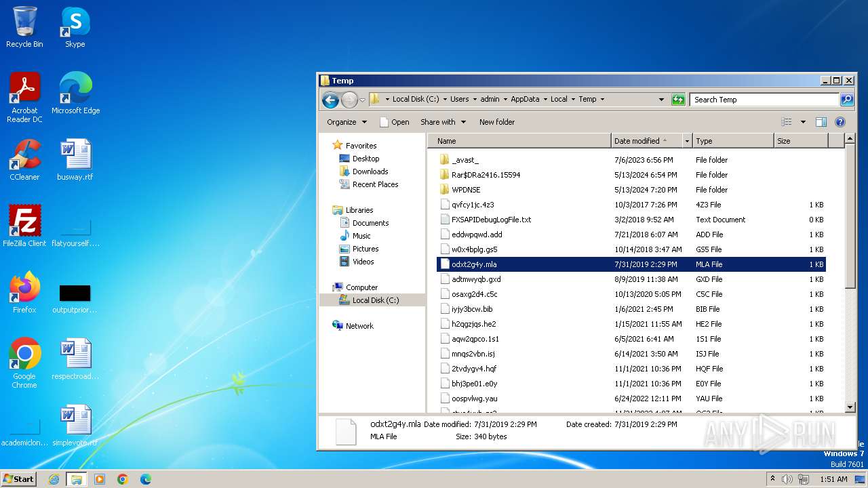Open the Organize dropdown menu
868x488 pixels.
click(x=347, y=122)
